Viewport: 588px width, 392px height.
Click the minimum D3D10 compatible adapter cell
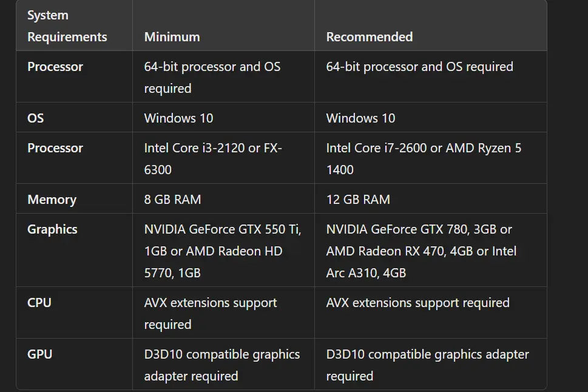click(x=221, y=365)
